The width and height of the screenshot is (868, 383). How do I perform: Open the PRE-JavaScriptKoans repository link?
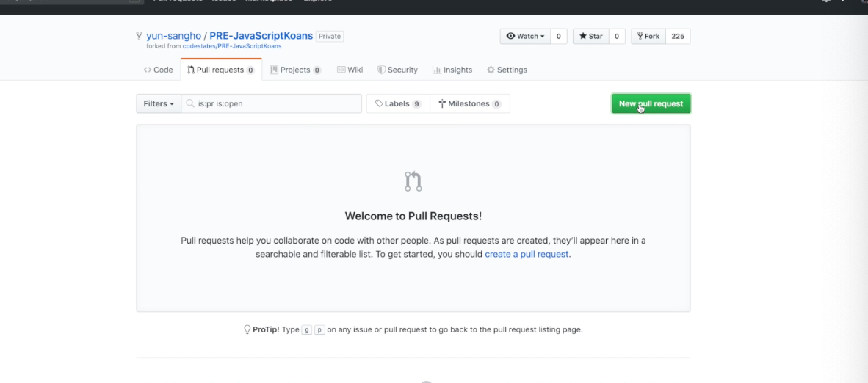(261, 36)
